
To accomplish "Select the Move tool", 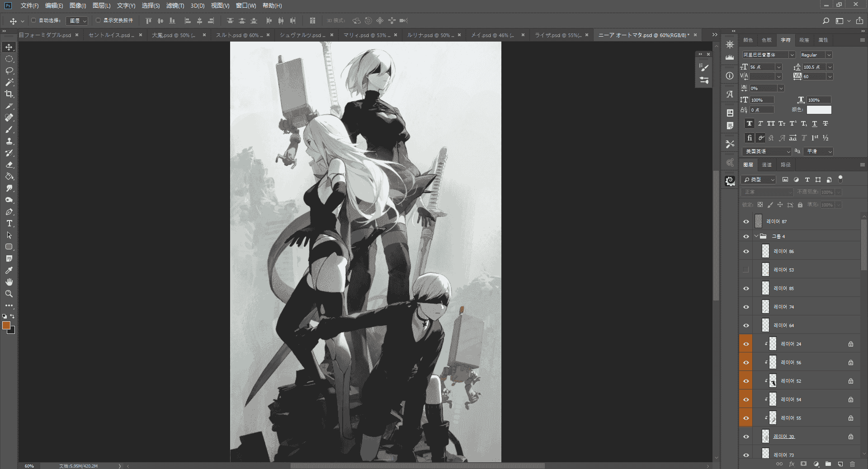I will pyautogui.click(x=9, y=47).
